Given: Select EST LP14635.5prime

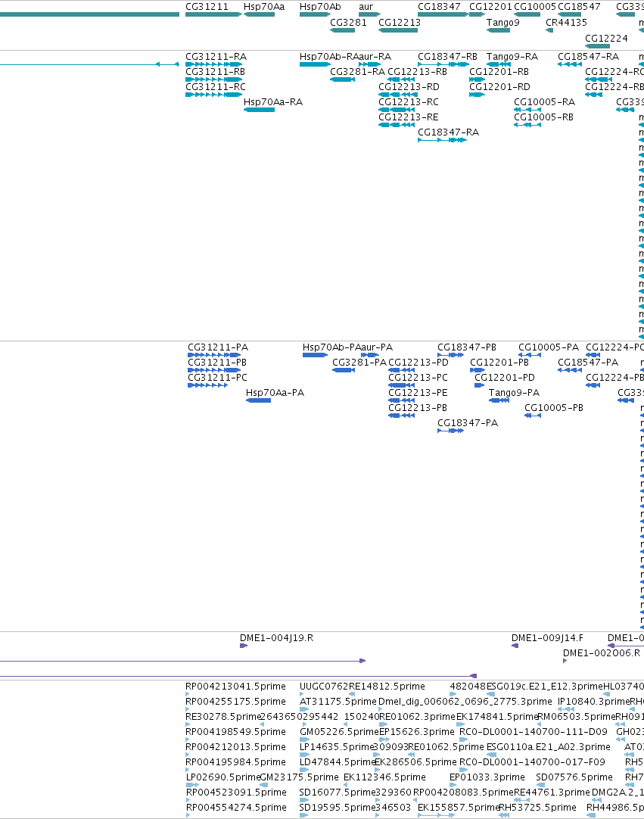Looking at the screenshot, I should pos(337,747).
